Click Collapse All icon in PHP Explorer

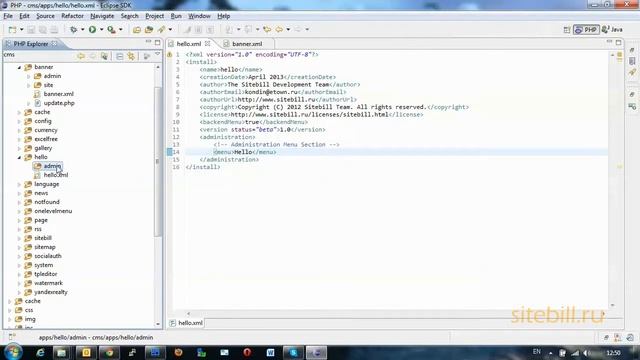click(120, 56)
